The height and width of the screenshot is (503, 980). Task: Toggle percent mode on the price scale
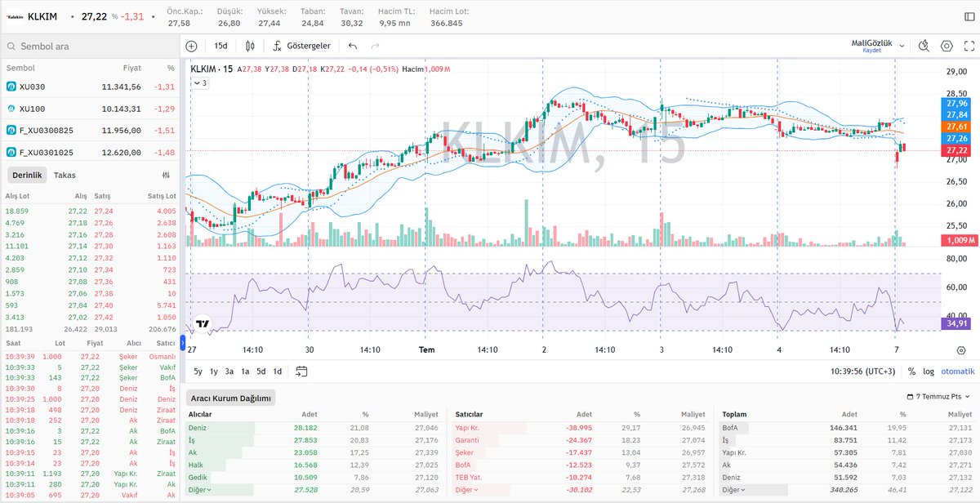pyautogui.click(x=911, y=372)
